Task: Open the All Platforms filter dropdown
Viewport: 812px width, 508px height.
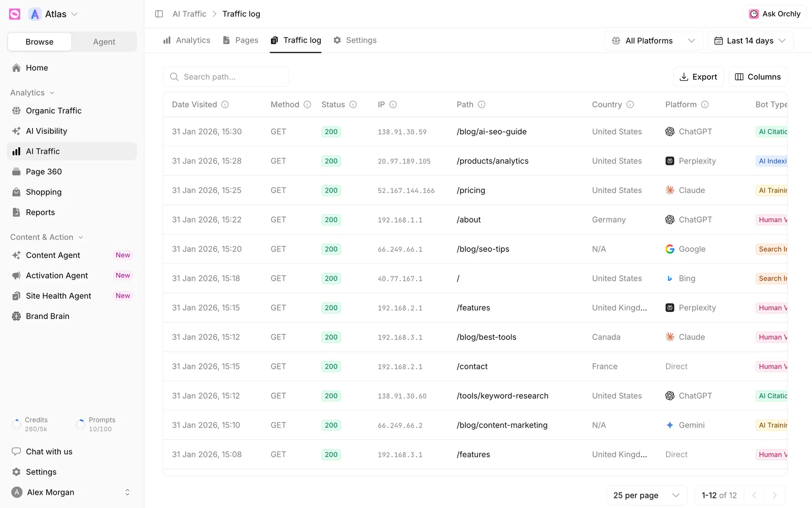Action: click(654, 41)
